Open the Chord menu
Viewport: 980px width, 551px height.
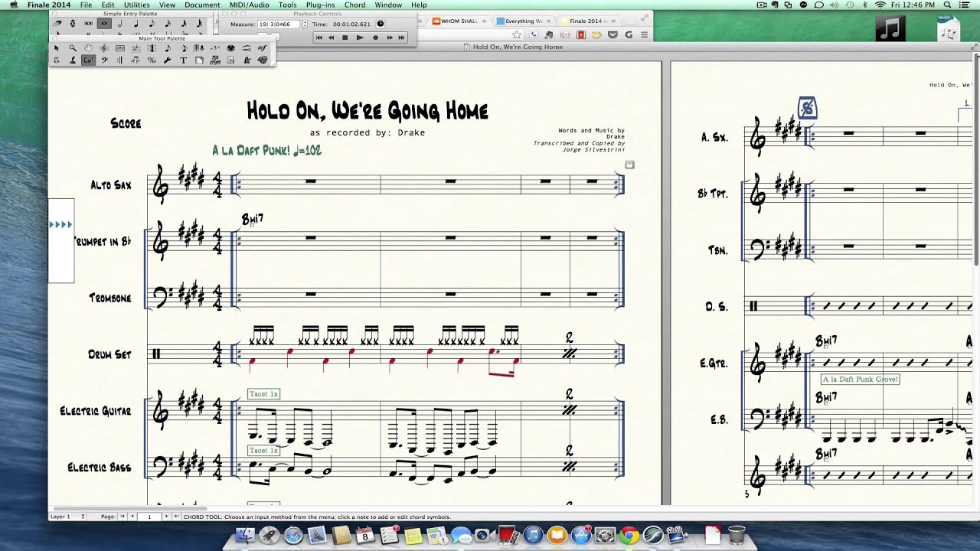coord(354,5)
